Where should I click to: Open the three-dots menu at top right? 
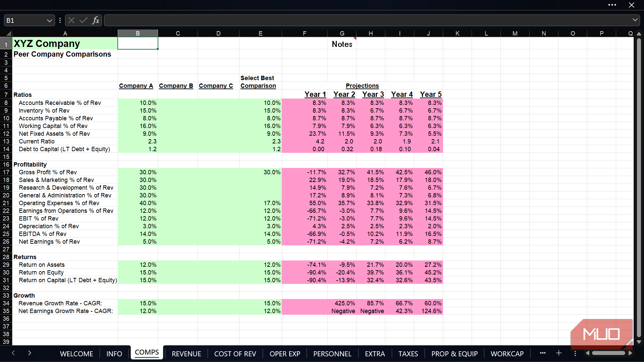[612, 5]
